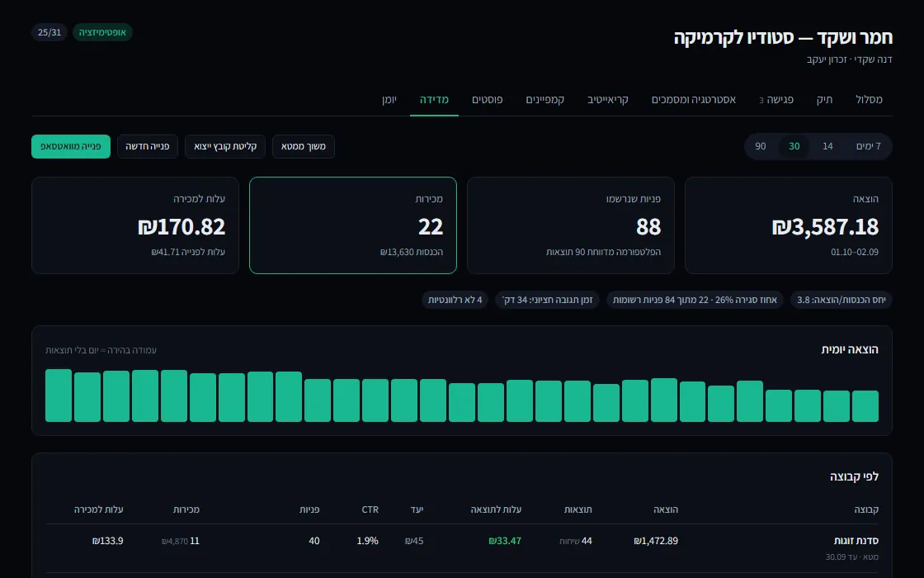
Task: Select the פניות שנרשמו card
Action: click(x=570, y=225)
